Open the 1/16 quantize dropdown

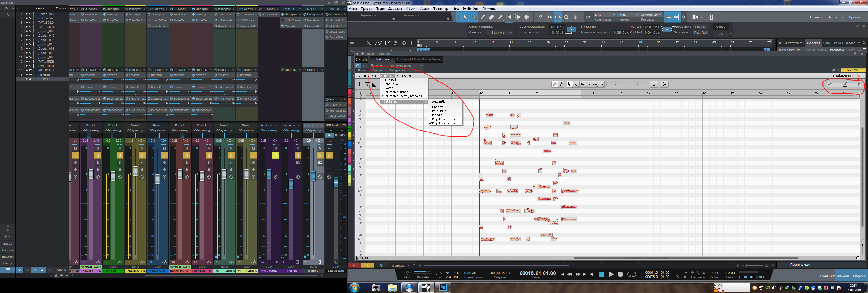[x=605, y=15]
